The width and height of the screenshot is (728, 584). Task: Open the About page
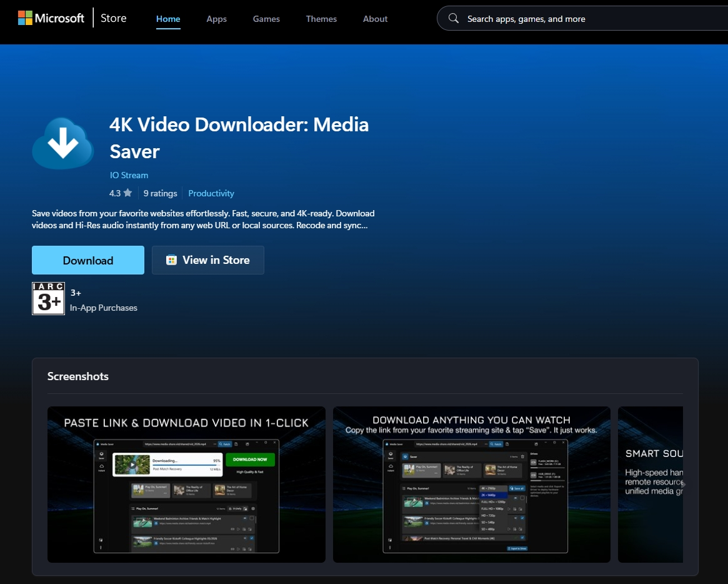[x=375, y=19]
